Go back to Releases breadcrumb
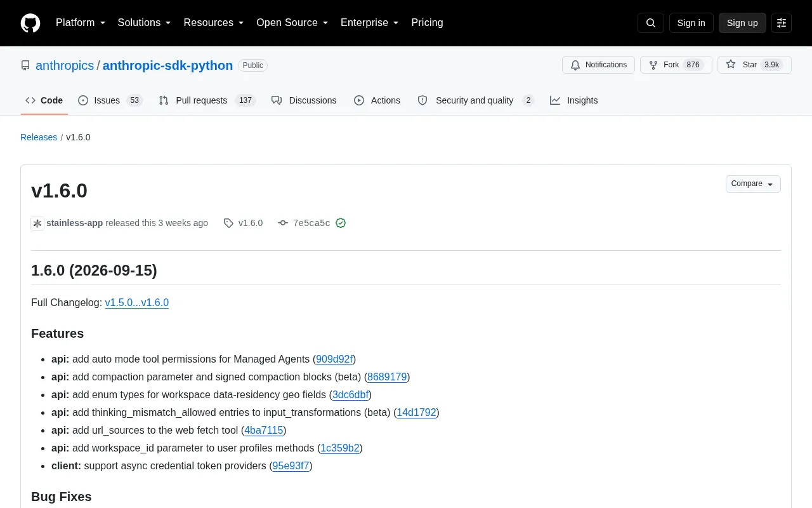The height and width of the screenshot is (508, 812). pos(39,137)
